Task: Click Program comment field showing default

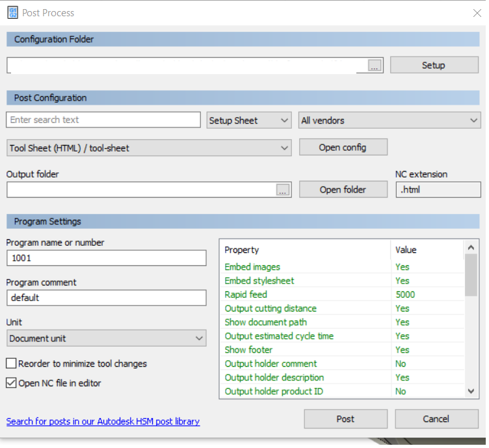Action: tap(107, 298)
